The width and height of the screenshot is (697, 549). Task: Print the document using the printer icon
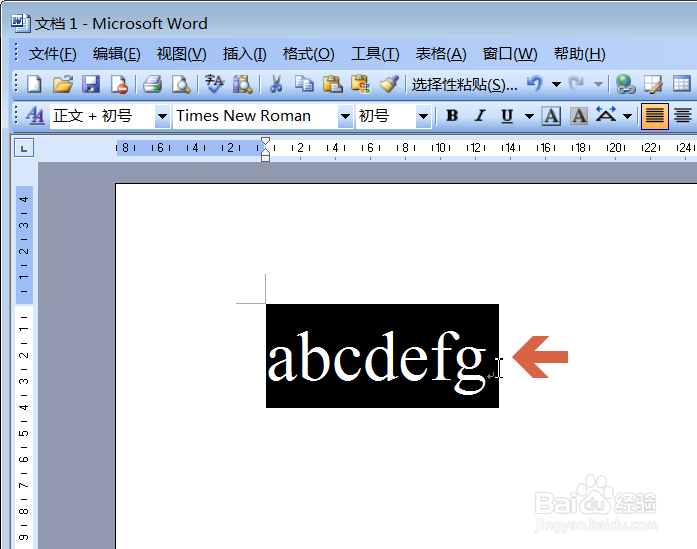pos(152,84)
